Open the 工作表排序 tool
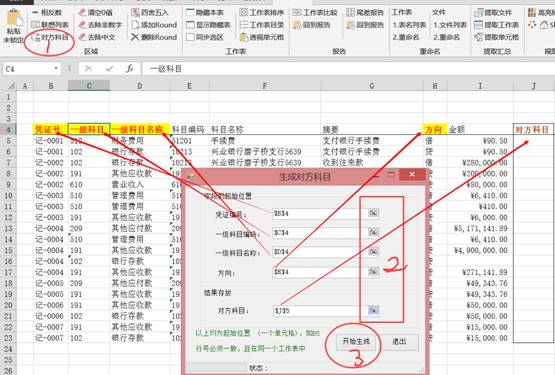 point(262,13)
